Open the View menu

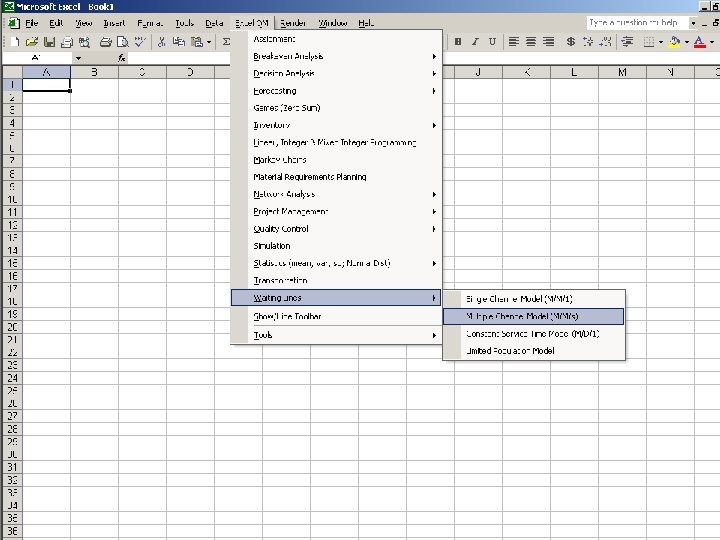coord(84,23)
